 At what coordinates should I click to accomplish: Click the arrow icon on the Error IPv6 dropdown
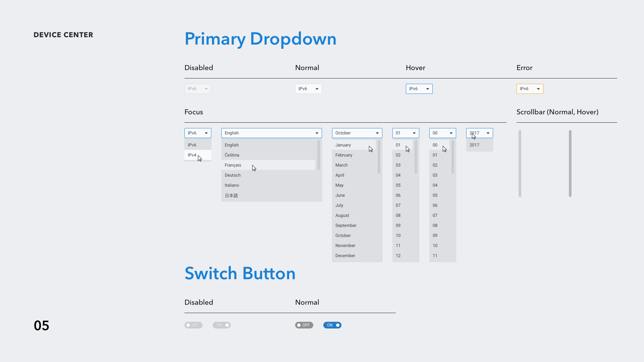[x=538, y=89]
